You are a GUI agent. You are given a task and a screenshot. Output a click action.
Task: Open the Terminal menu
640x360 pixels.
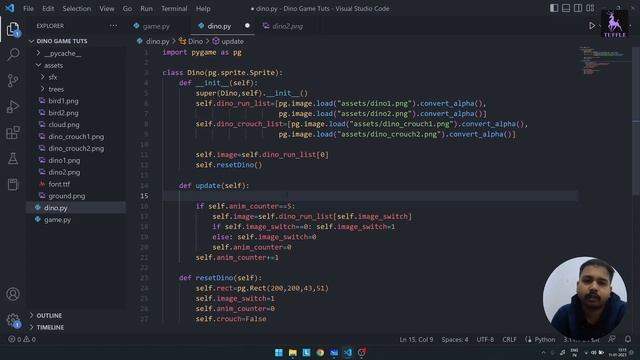coord(174,8)
